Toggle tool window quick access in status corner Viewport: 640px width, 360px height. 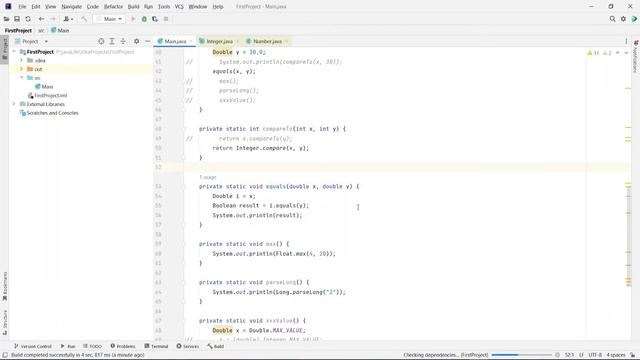tap(5, 355)
